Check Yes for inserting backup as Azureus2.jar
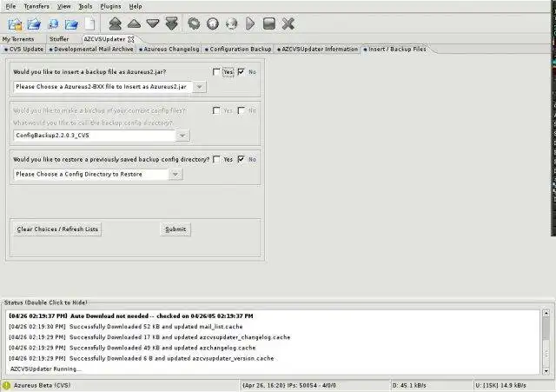 216,71
